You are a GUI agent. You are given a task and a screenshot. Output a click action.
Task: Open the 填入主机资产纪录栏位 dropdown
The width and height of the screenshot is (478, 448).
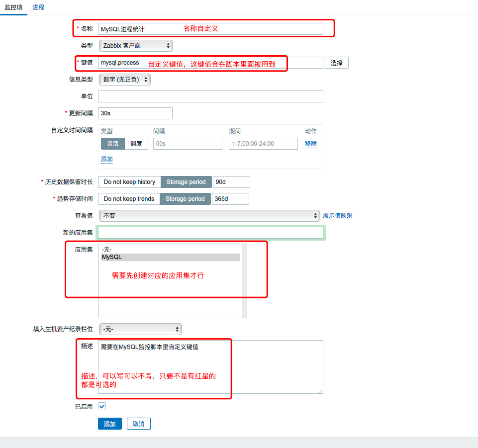click(140, 329)
